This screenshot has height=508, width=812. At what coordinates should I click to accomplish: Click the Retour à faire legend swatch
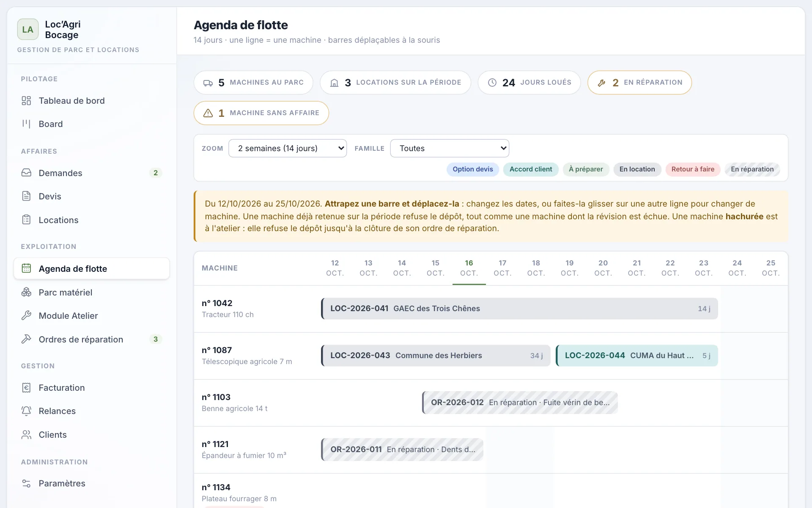click(x=693, y=169)
